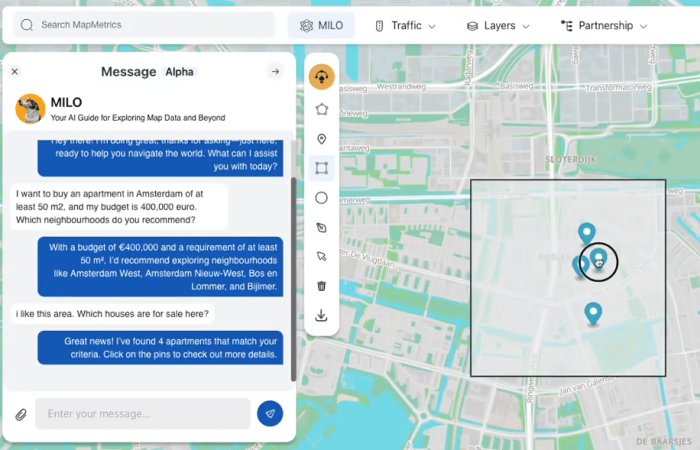Click the Traffic light icon
The image size is (700, 450).
coord(379,26)
